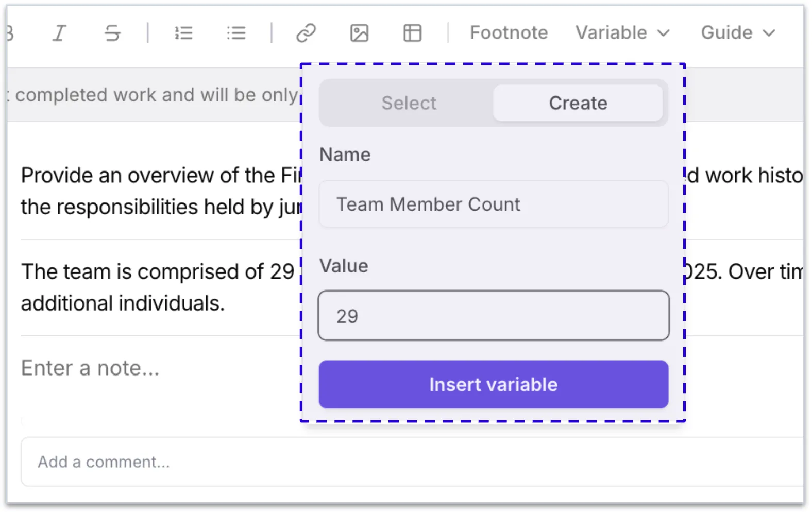Insert an image from the toolbar
Image resolution: width=812 pixels, height=512 pixels.
pyautogui.click(x=359, y=33)
